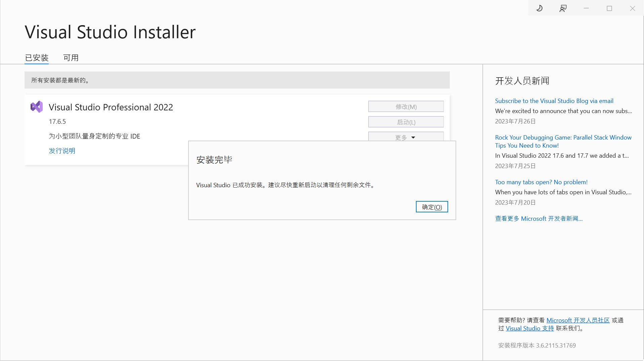Click 为小型团队量身定制的专业 IDE description

click(x=94, y=136)
